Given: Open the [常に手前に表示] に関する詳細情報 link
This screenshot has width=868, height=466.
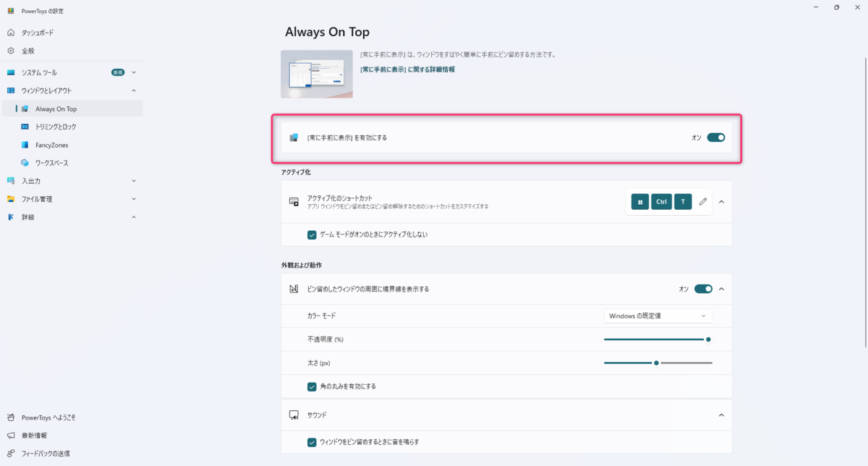Looking at the screenshot, I should [x=407, y=69].
